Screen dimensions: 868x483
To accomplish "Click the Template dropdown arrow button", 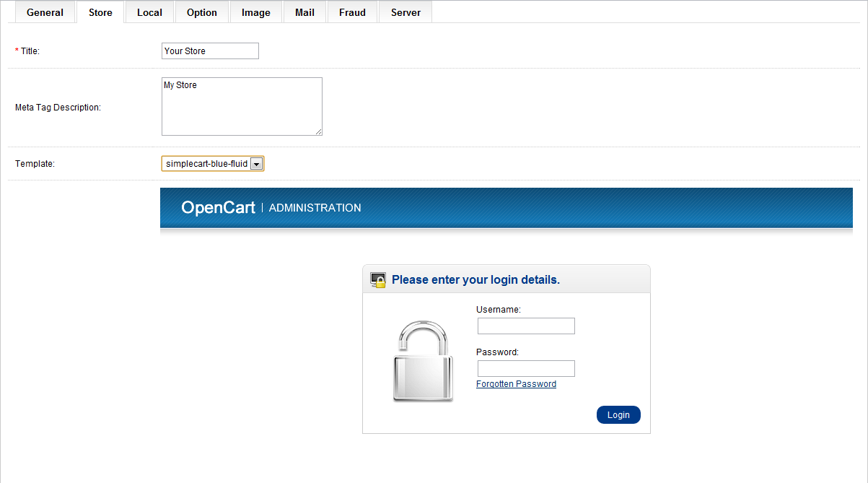I will tap(256, 164).
